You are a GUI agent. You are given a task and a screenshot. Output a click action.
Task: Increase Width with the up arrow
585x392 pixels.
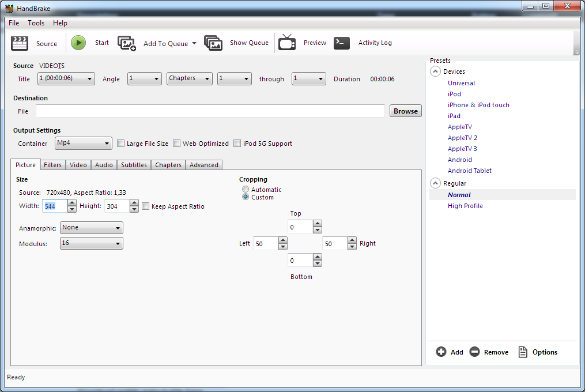pos(72,203)
